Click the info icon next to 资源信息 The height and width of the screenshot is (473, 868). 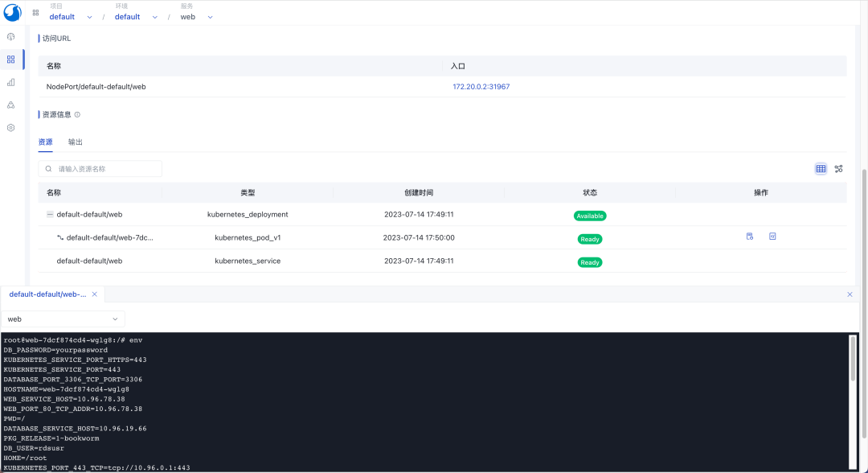[x=77, y=115]
